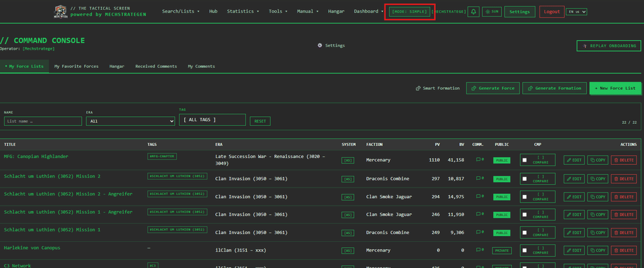Image resolution: width=644 pixels, height=268 pixels.
Task: Expand the Tools menu
Action: coord(278,11)
